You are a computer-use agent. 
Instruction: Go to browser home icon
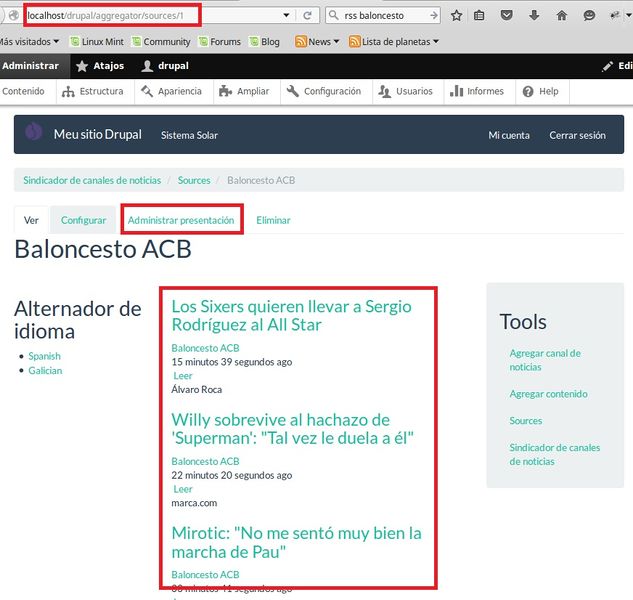click(x=561, y=15)
